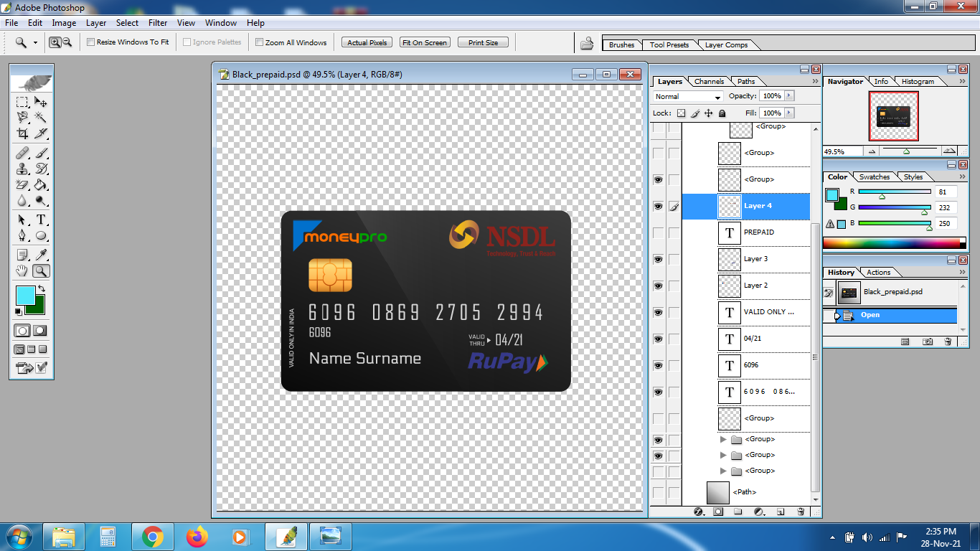Pick the Clone Stamp tool
The height and width of the screenshot is (551, 980).
(22, 169)
